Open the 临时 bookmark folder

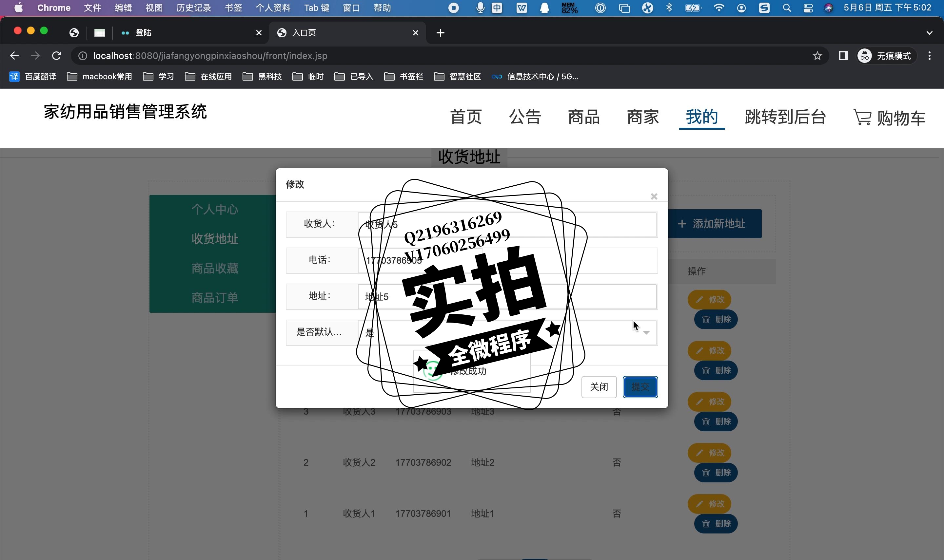[308, 77]
